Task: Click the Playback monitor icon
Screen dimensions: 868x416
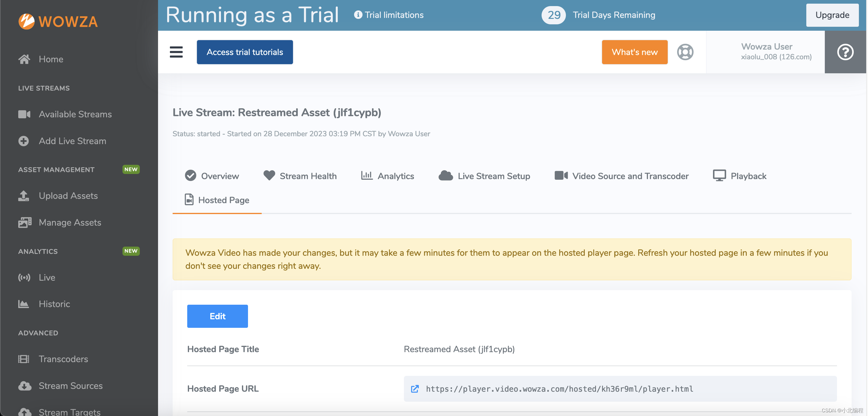Action: click(719, 176)
